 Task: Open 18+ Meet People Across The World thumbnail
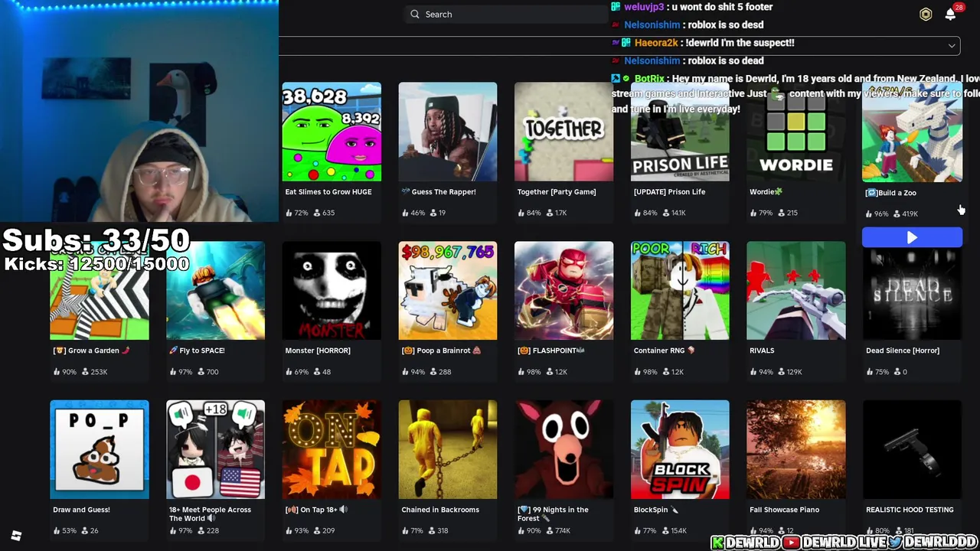[215, 449]
